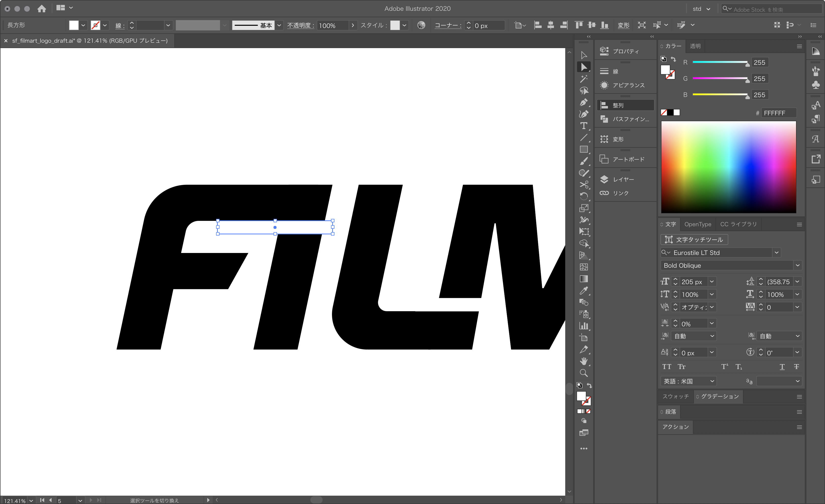This screenshot has height=504, width=825.
Task: Open the Bold Oblique font style dropdown
Action: point(797,265)
